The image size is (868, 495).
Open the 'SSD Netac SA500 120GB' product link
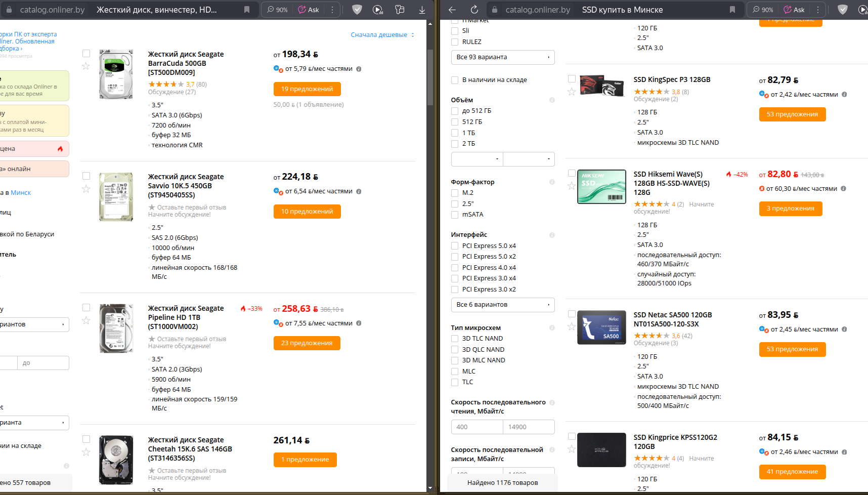pos(673,319)
